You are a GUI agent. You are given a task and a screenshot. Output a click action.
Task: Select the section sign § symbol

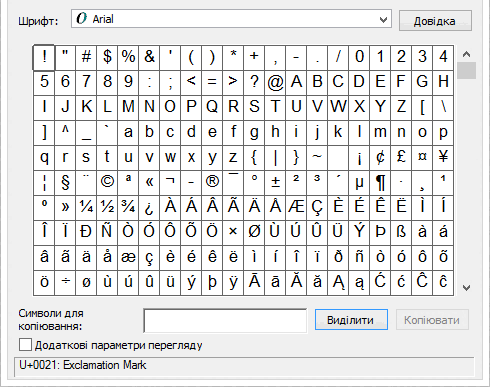65,182
